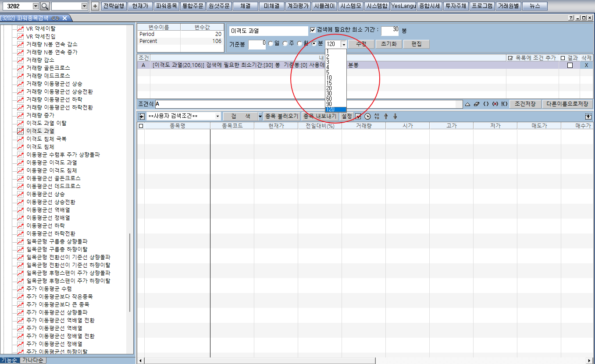Select 이동평균선 골든크로스 in the tree
The width and height of the screenshot is (595, 364).
(53, 178)
